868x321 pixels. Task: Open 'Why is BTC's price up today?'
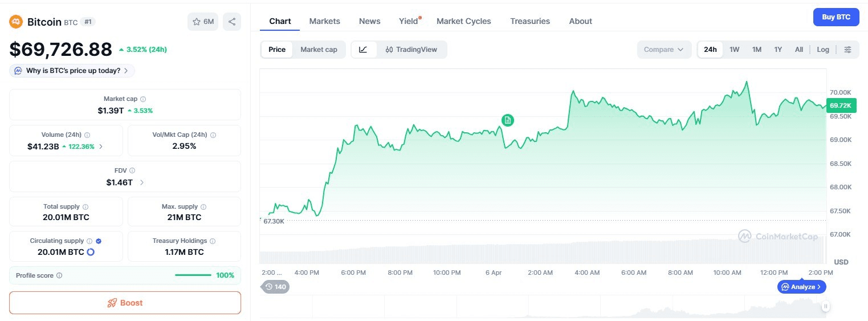(72, 71)
